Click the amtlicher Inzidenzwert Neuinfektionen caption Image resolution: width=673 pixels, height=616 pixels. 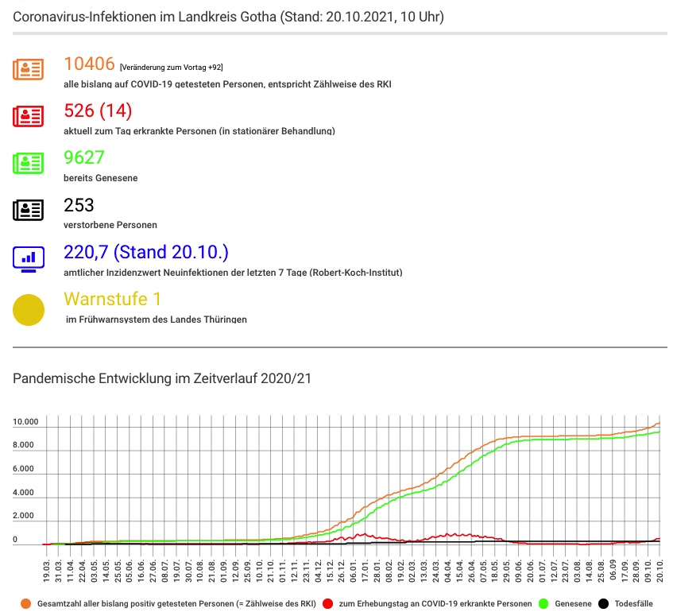click(233, 272)
